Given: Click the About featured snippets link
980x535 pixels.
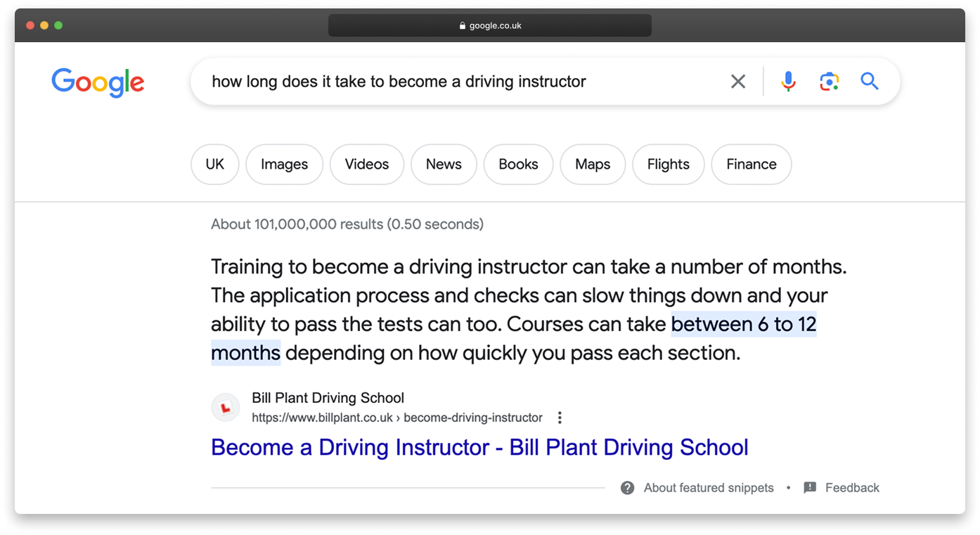Looking at the screenshot, I should (708, 488).
